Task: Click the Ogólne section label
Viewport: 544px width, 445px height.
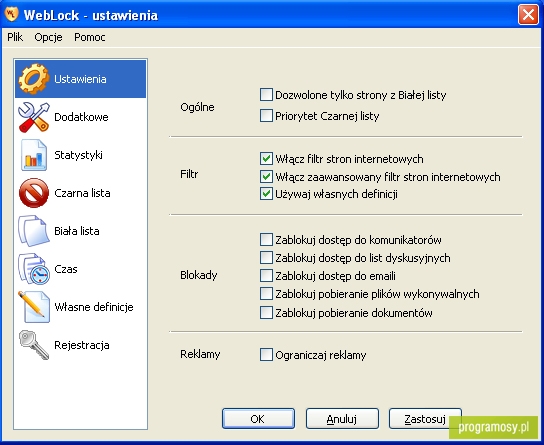Action: pyautogui.click(x=197, y=107)
